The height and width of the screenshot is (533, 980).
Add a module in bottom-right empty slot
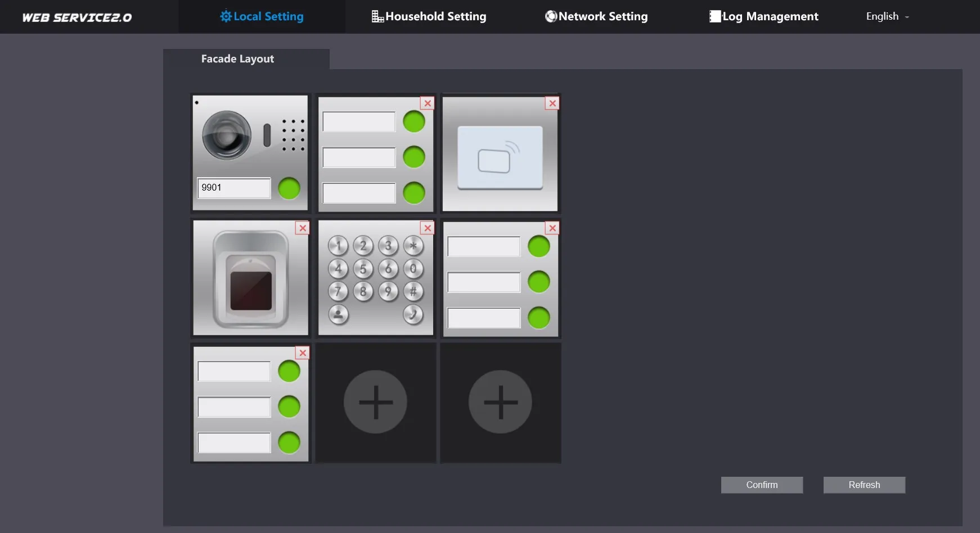click(500, 402)
